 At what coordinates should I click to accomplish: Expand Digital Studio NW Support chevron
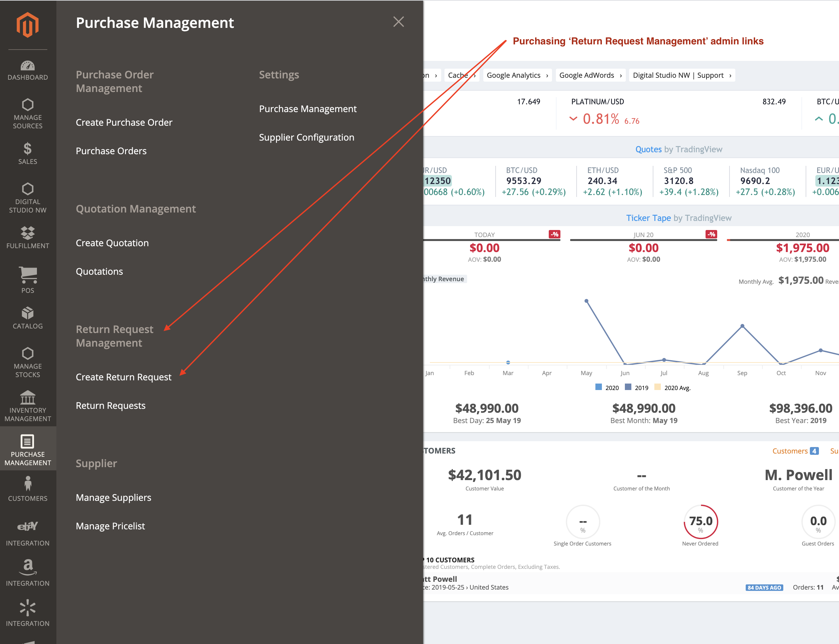(x=730, y=75)
